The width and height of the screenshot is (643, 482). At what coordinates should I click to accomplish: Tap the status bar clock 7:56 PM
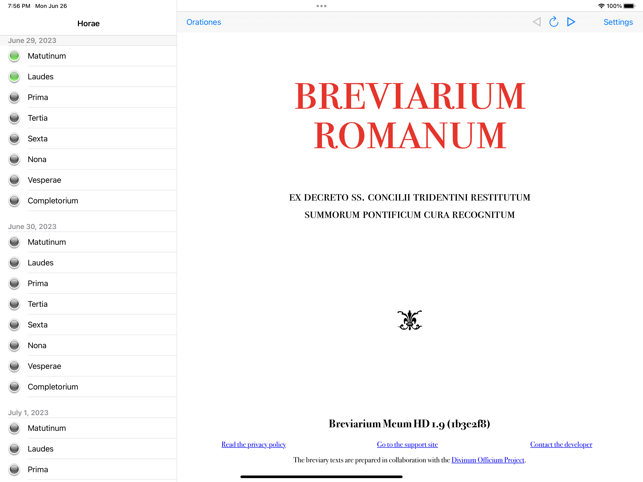[x=19, y=6]
